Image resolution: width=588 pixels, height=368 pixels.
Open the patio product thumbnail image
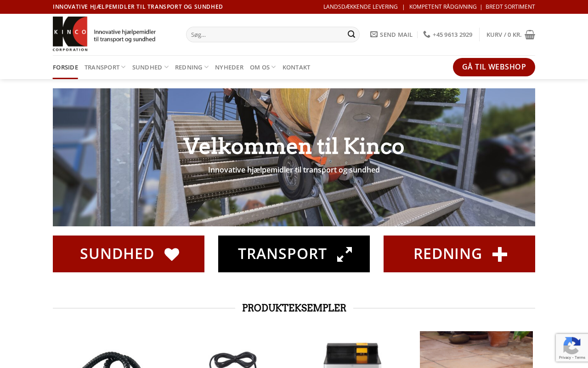476,350
